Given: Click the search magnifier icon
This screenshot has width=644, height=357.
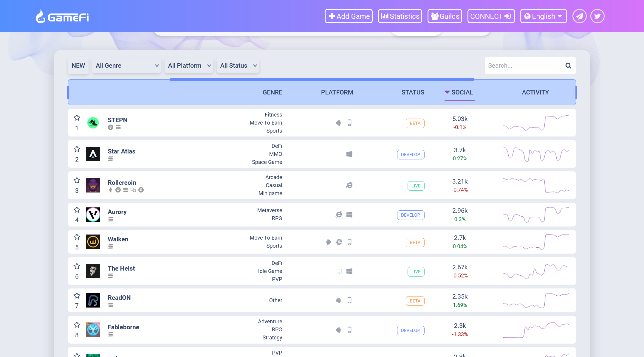Looking at the screenshot, I should [x=568, y=66].
